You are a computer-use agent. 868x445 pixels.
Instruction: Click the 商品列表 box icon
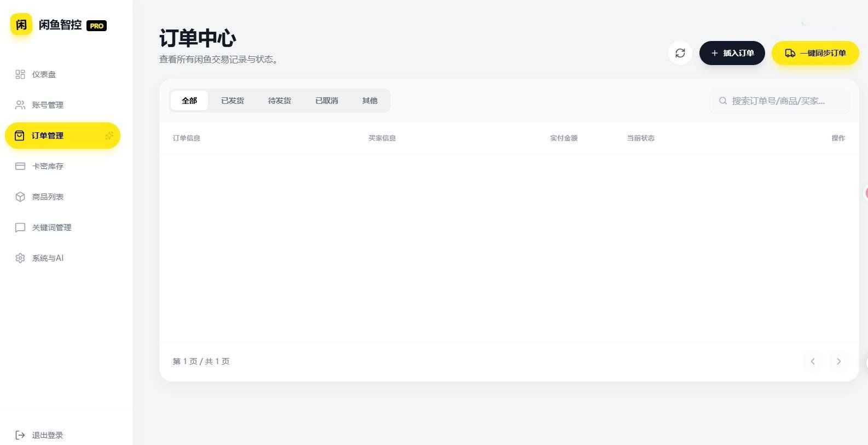click(20, 197)
